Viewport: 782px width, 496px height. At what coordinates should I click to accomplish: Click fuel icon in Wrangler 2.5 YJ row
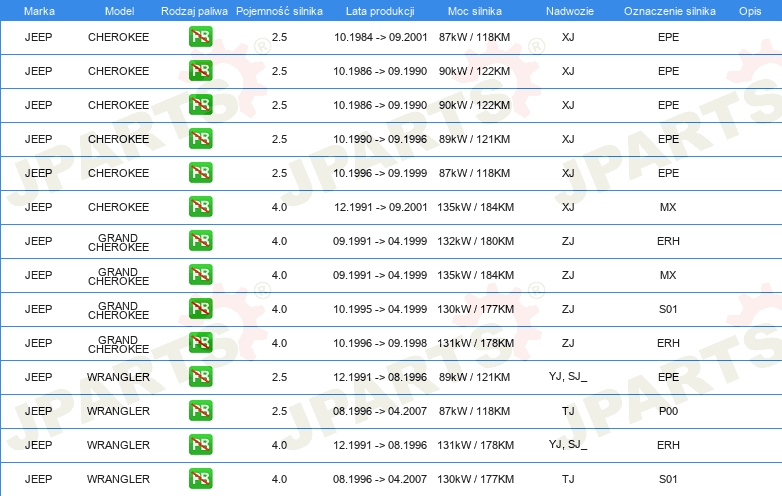click(200, 377)
